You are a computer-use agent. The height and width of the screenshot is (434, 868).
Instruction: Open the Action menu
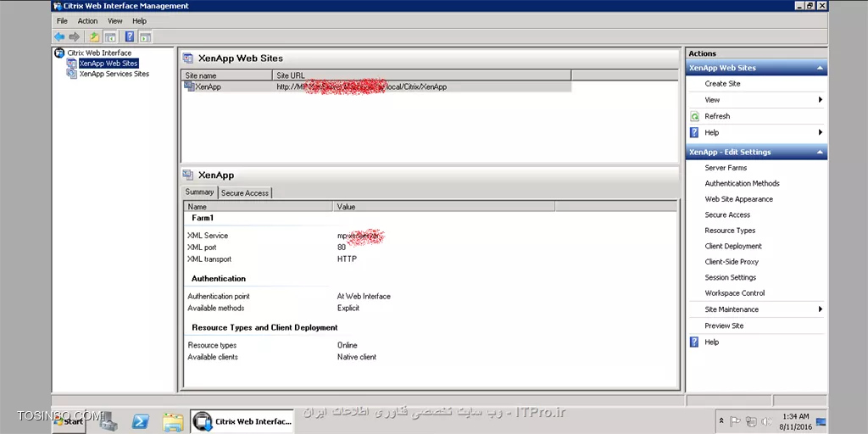pos(87,21)
